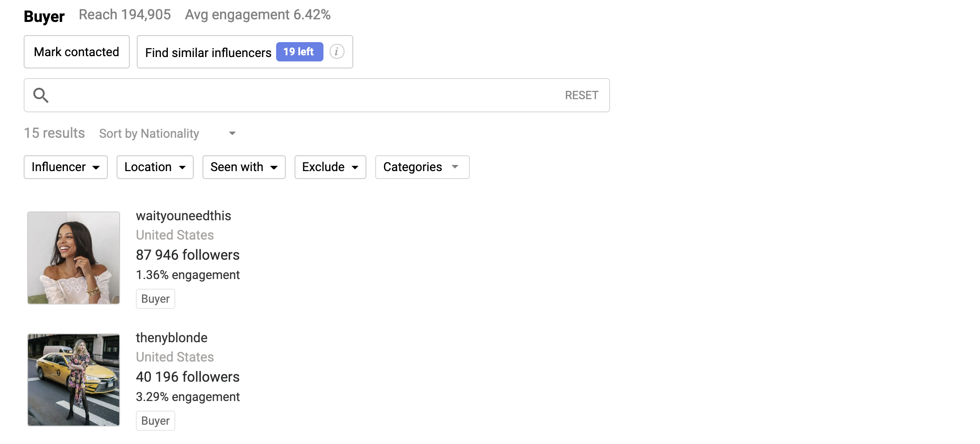The width and height of the screenshot is (980, 444).
Task: Open the info icon beside similar influencers
Action: 337,52
